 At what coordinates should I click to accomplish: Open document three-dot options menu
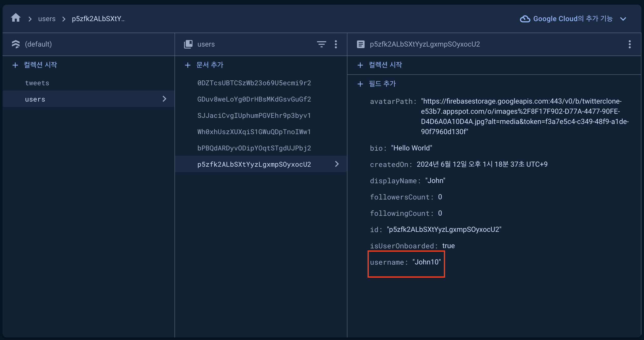pyautogui.click(x=630, y=44)
